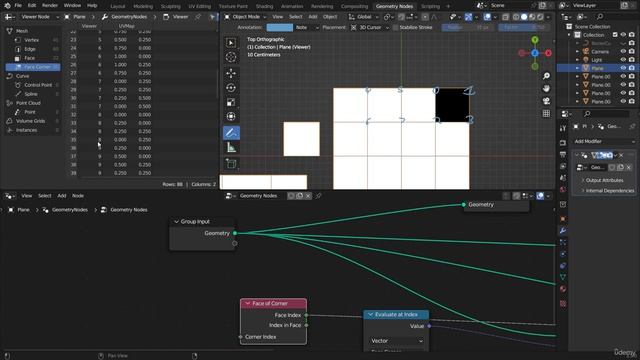Collapse the Face of Corner node
This screenshot has height=360, width=640.
point(247,303)
